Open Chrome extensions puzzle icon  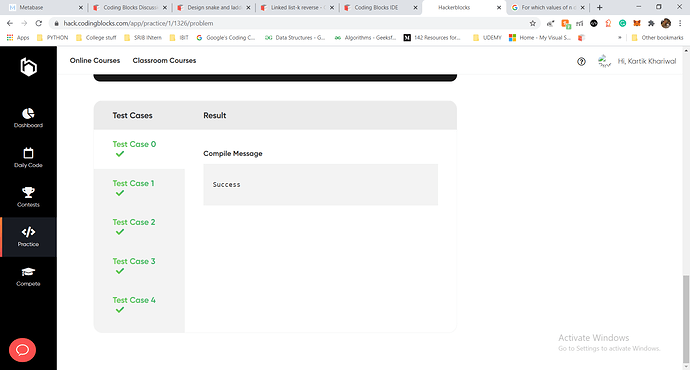point(651,23)
